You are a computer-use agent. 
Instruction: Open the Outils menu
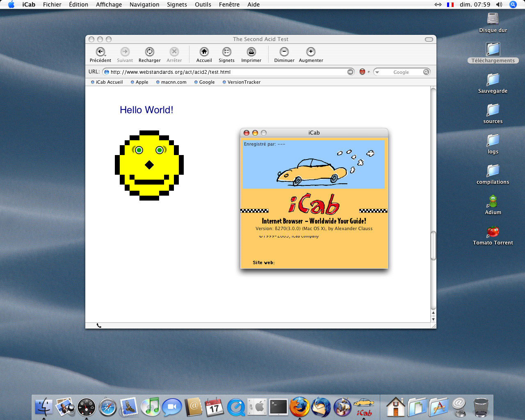pyautogui.click(x=203, y=5)
